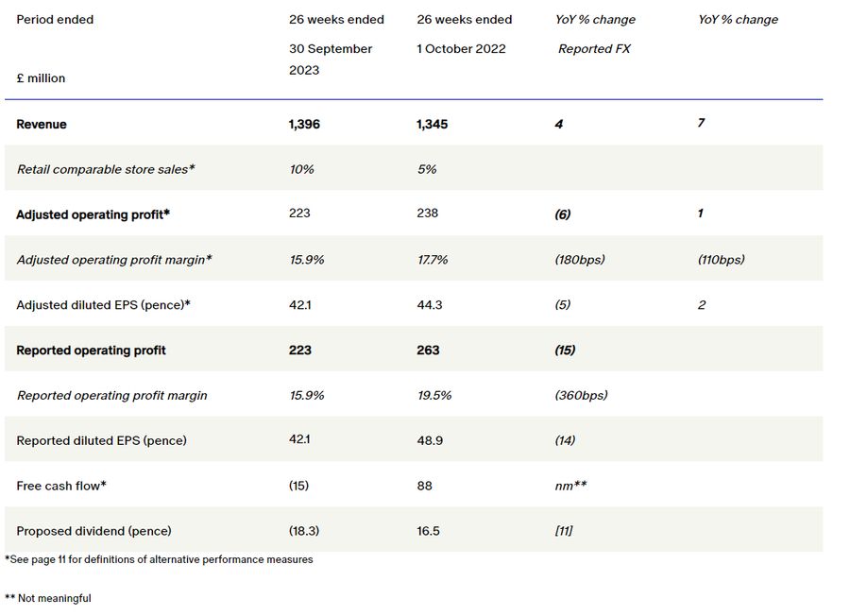Select the 263 reported profit value
Image resolution: width=850 pixels, height=616 pixels.
point(428,350)
